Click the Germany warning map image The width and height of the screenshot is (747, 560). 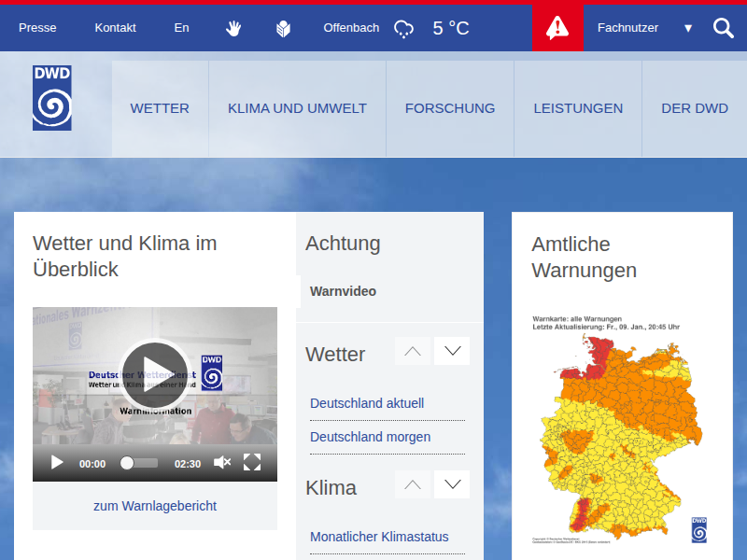620,431
